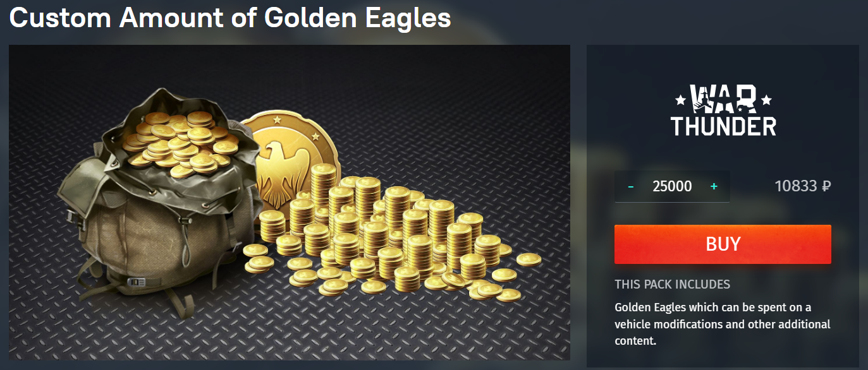Decrease the Golden Eagles amount with minus

click(630, 187)
